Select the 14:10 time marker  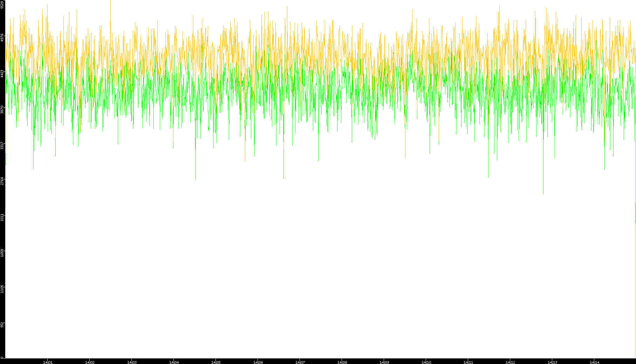click(x=426, y=362)
